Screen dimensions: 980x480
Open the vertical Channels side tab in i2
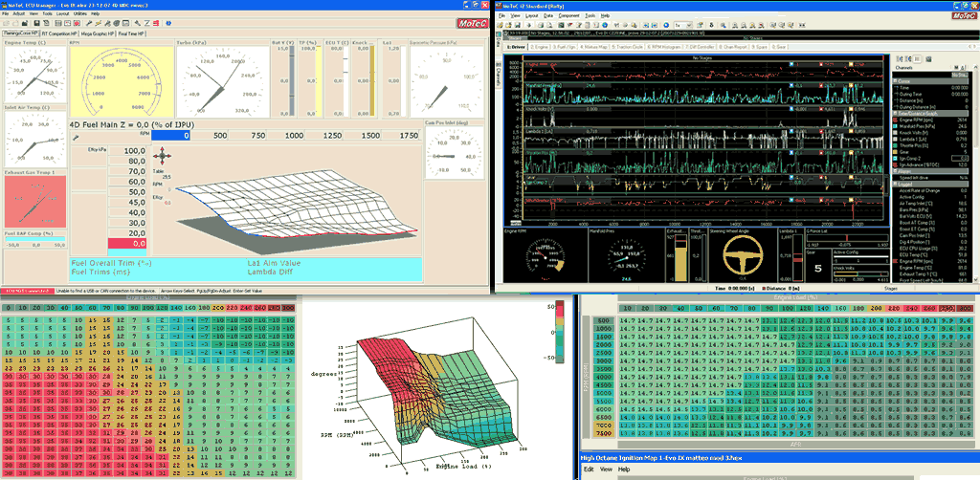[x=498, y=76]
